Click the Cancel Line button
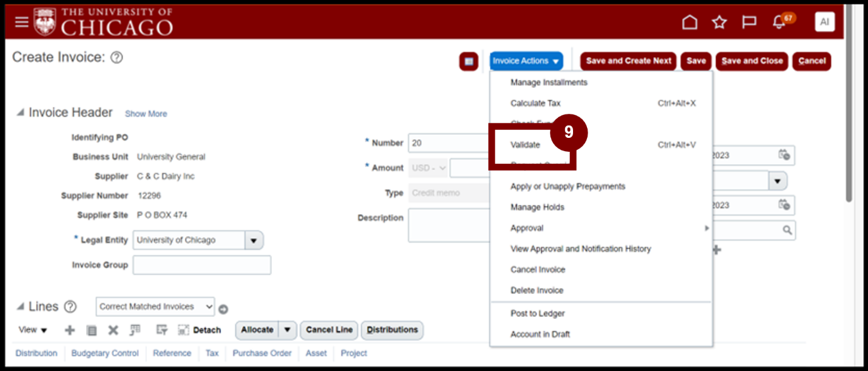The width and height of the screenshot is (868, 371). 329,330
